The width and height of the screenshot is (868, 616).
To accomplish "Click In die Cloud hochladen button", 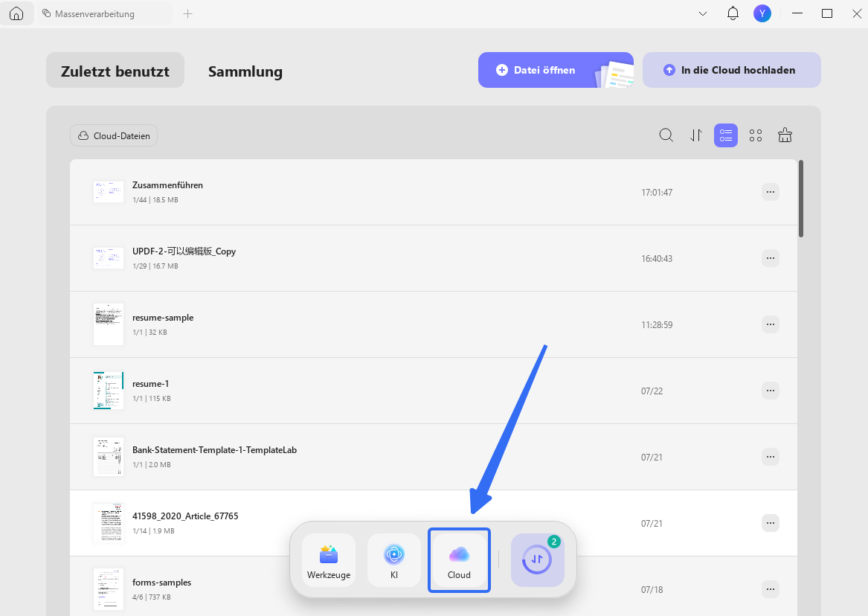I will click(731, 70).
